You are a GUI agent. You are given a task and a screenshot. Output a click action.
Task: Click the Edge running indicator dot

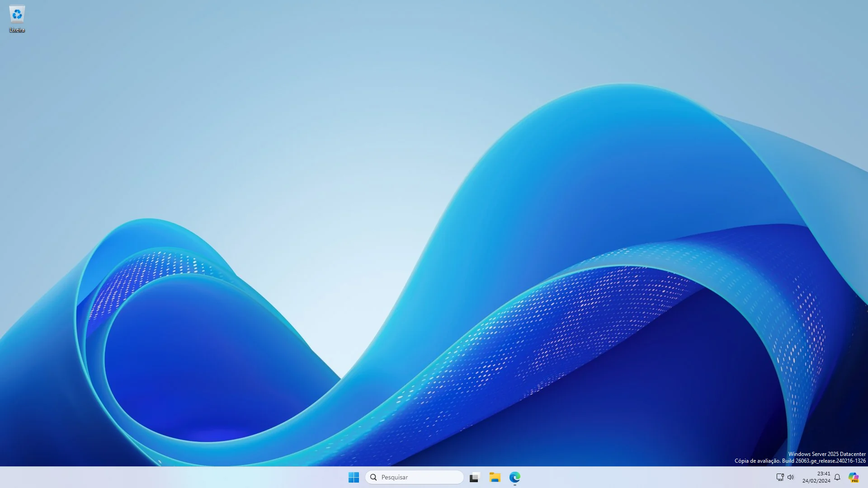click(x=515, y=485)
